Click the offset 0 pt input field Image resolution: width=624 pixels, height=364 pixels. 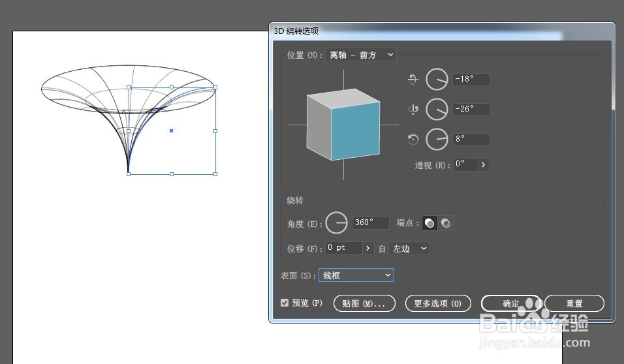[x=344, y=249]
